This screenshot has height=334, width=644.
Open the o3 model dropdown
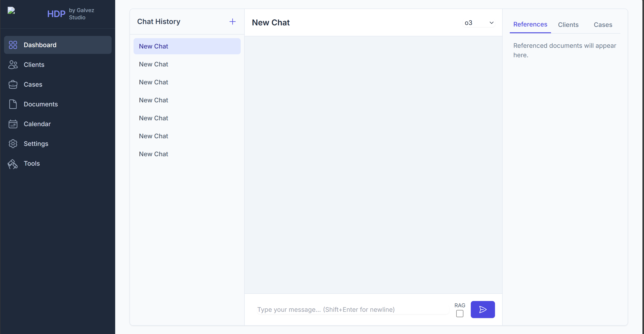tap(479, 23)
